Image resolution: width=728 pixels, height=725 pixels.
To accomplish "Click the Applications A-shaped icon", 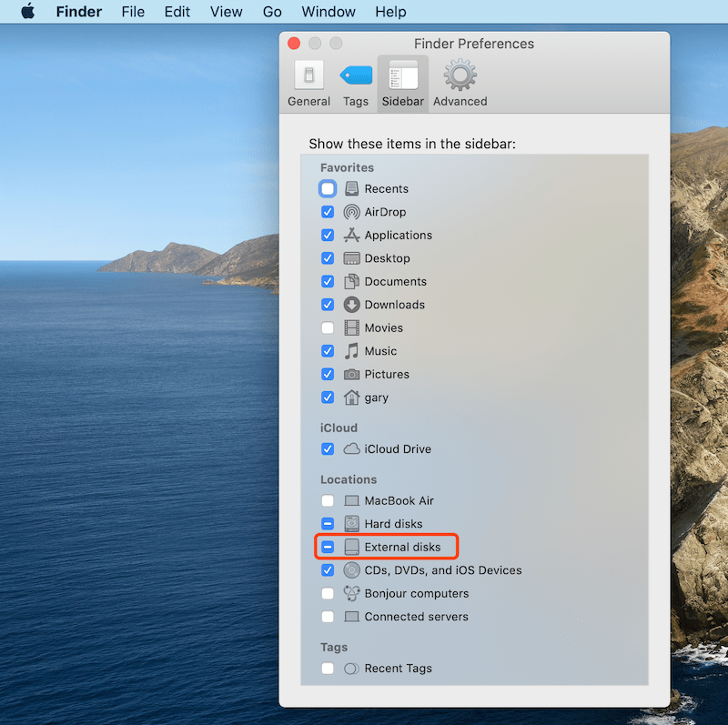I will [x=351, y=235].
